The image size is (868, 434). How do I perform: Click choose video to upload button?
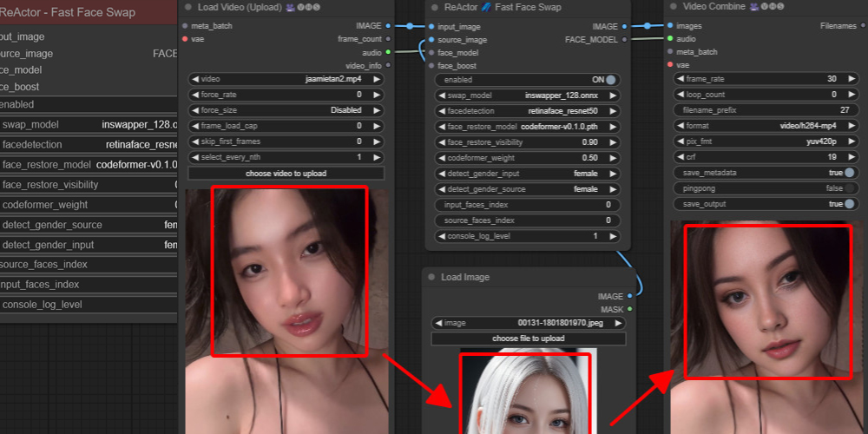(x=286, y=174)
